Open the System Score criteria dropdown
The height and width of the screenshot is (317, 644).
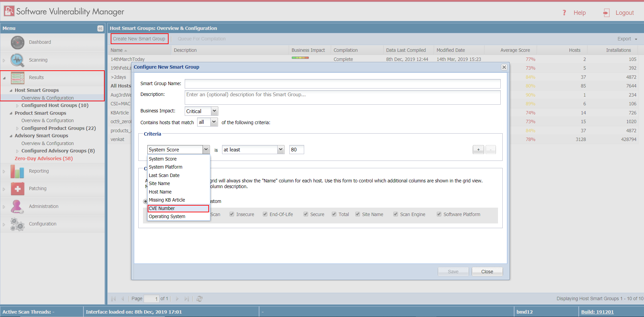tap(206, 150)
